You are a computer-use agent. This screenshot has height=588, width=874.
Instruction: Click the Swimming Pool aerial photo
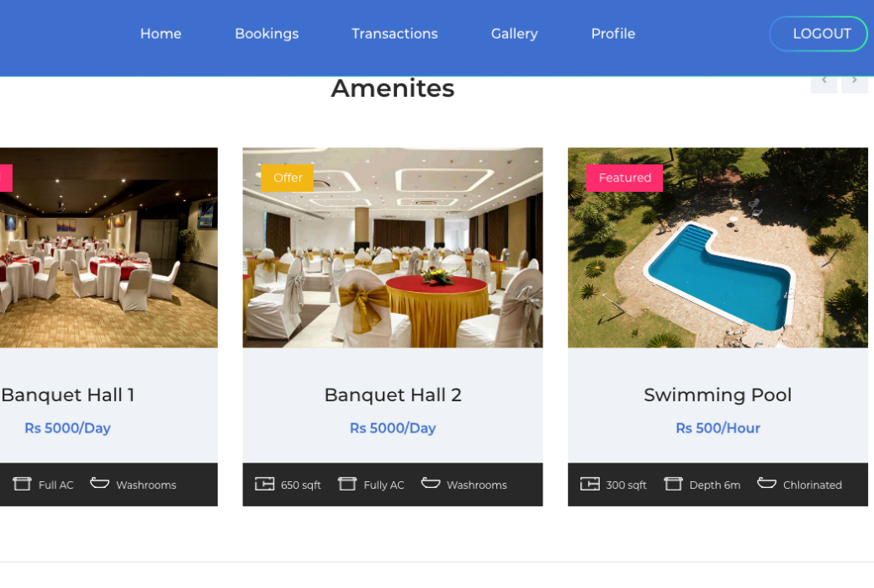718,247
